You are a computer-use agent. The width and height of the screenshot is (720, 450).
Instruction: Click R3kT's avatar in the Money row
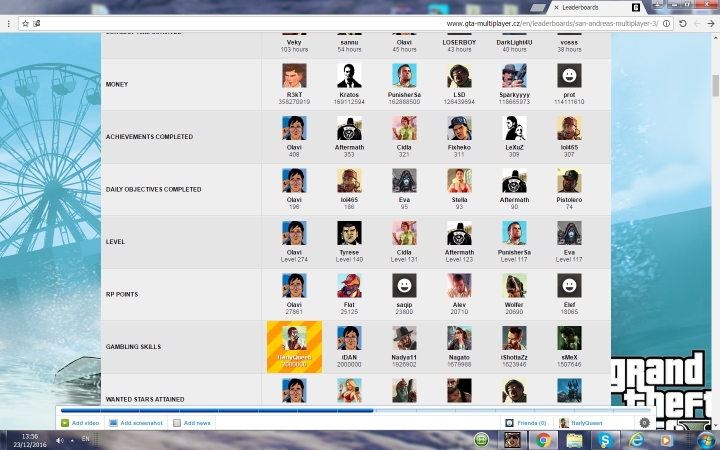pos(294,75)
